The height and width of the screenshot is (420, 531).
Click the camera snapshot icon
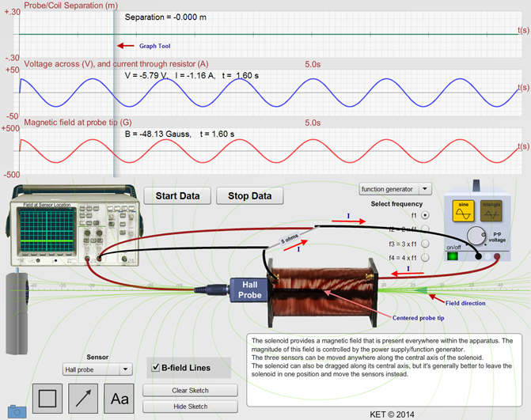(15, 411)
